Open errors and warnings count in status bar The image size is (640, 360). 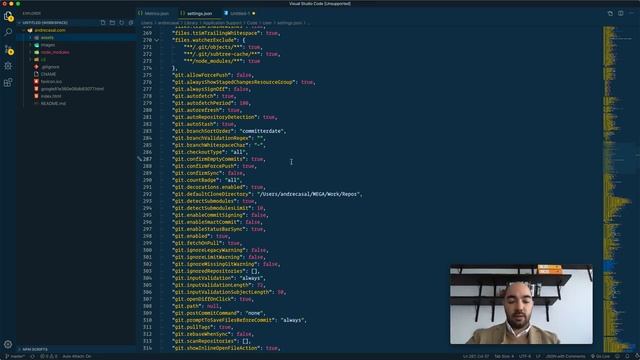49,356
